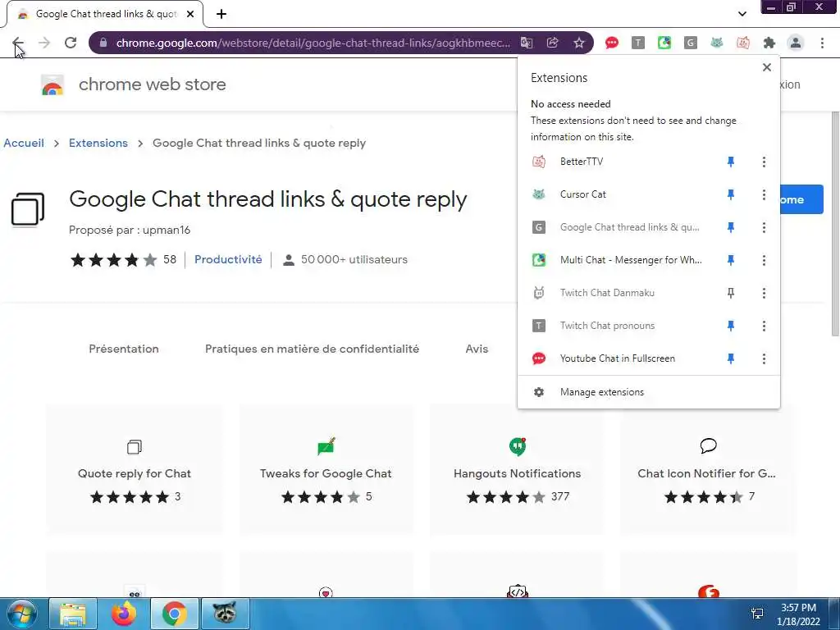
Task: Click the translate page icon in address bar
Action: tap(527, 43)
